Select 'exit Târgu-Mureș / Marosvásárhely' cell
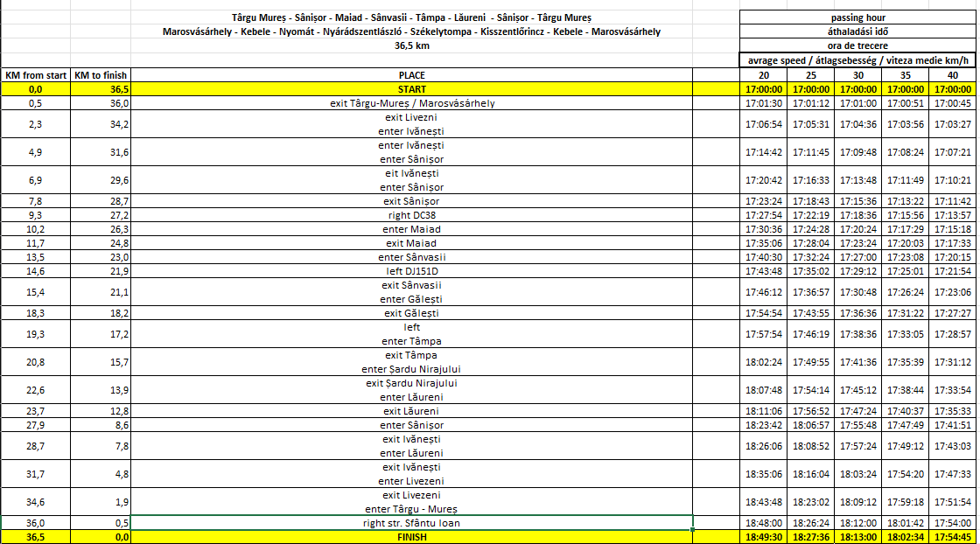Image resolution: width=980 pixels, height=544 pixels. pyautogui.click(x=411, y=103)
